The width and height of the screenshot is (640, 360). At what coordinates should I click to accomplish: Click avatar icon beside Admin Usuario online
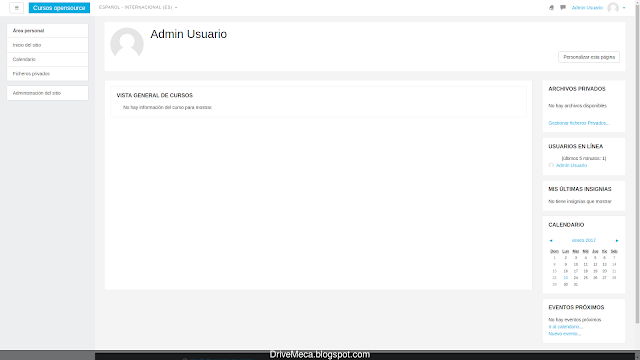pos(551,165)
